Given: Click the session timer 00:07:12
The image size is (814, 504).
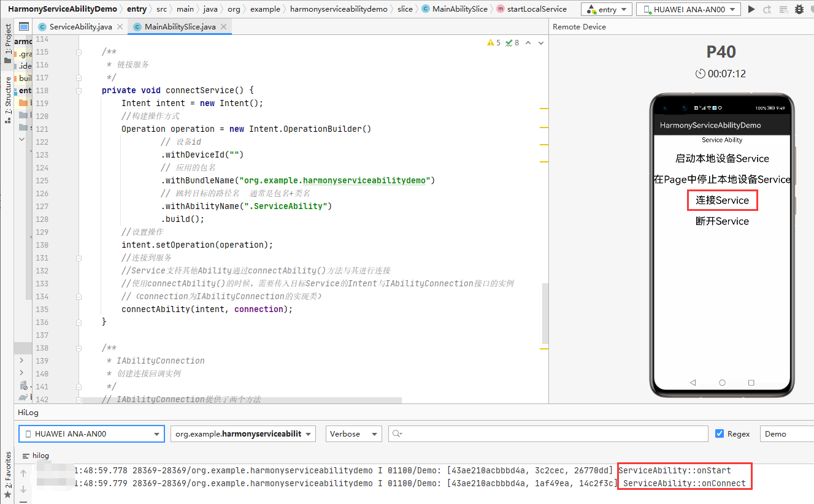Looking at the screenshot, I should pos(721,74).
